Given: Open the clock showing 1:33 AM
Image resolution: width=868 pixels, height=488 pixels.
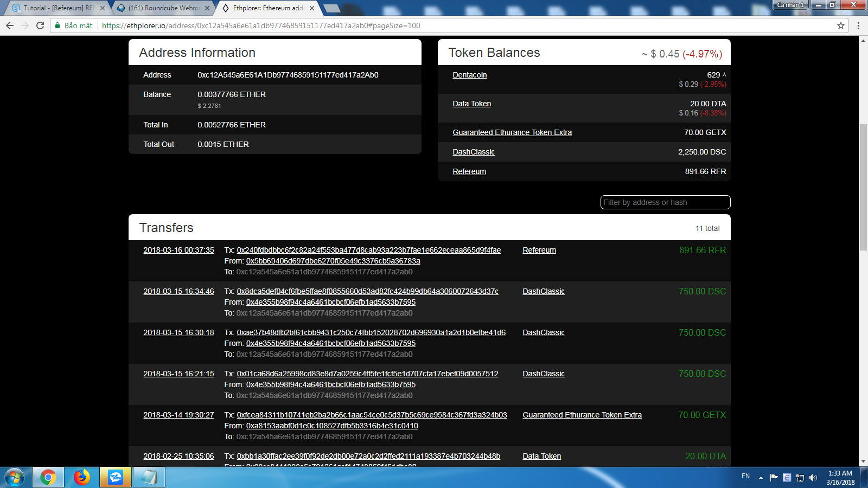Looking at the screenshot, I should pos(840,478).
